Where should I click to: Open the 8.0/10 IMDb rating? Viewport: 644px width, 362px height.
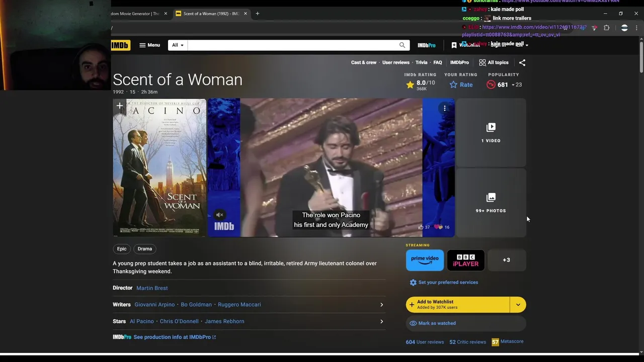point(421,85)
